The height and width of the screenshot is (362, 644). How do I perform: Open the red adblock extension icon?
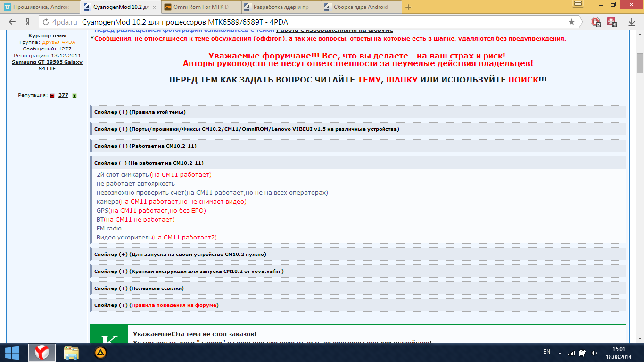tap(595, 22)
